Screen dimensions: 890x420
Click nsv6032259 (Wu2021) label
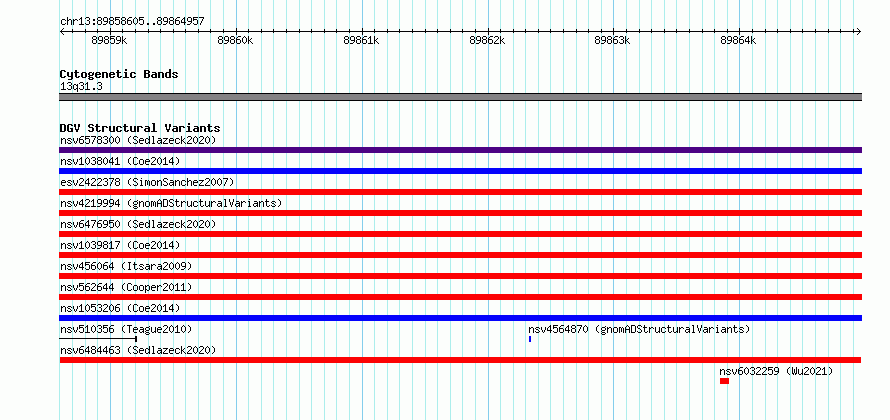(776, 371)
